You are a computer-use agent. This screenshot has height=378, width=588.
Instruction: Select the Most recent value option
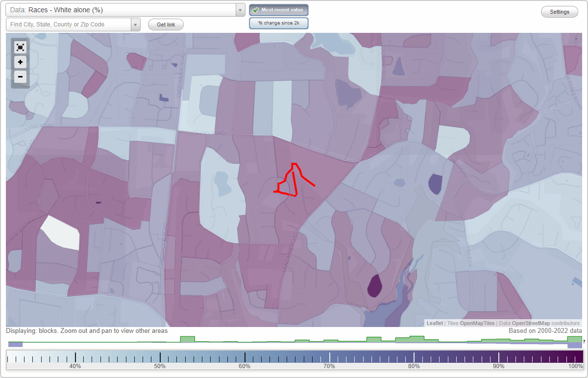point(279,10)
